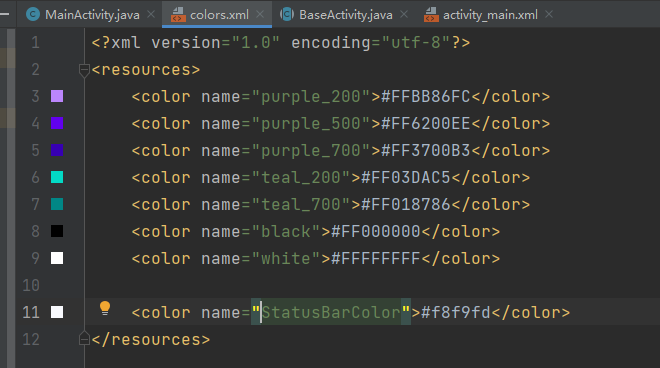The image size is (660, 368).
Task: Open the StatusBarColor swatch on line 11
Action: (x=57, y=312)
